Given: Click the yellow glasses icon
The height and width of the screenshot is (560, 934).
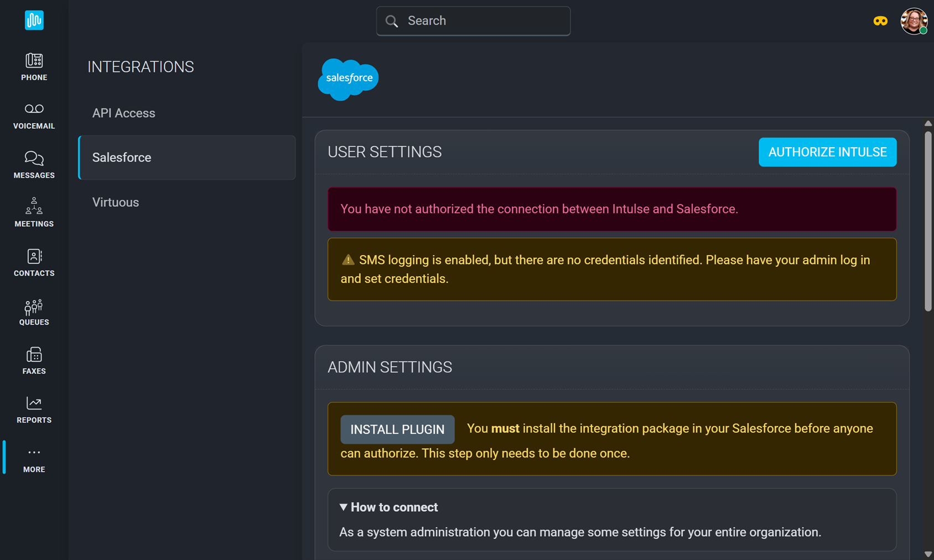Looking at the screenshot, I should click(880, 21).
